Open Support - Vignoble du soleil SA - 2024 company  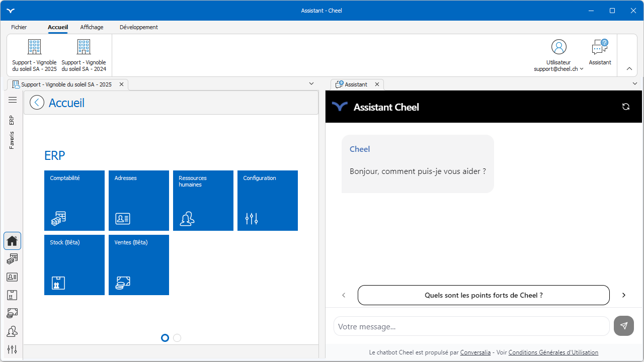(x=84, y=55)
